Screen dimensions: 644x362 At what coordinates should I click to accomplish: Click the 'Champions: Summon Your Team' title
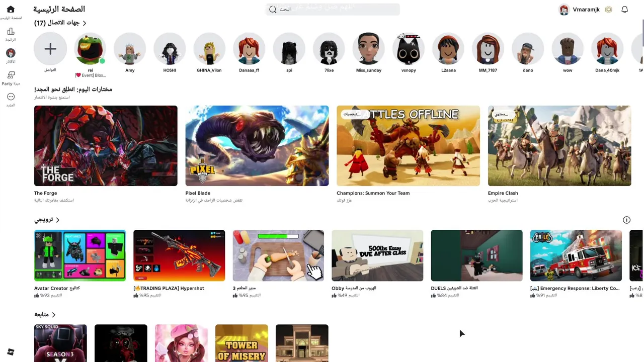tap(373, 193)
